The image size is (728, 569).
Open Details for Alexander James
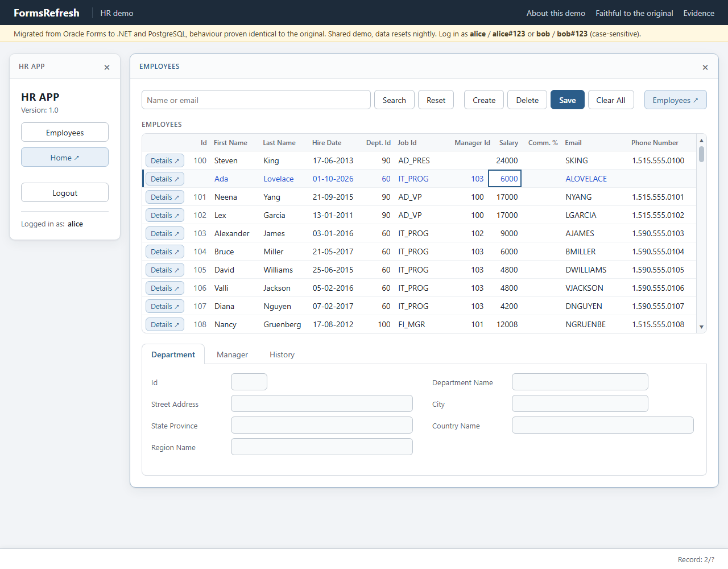click(x=165, y=234)
